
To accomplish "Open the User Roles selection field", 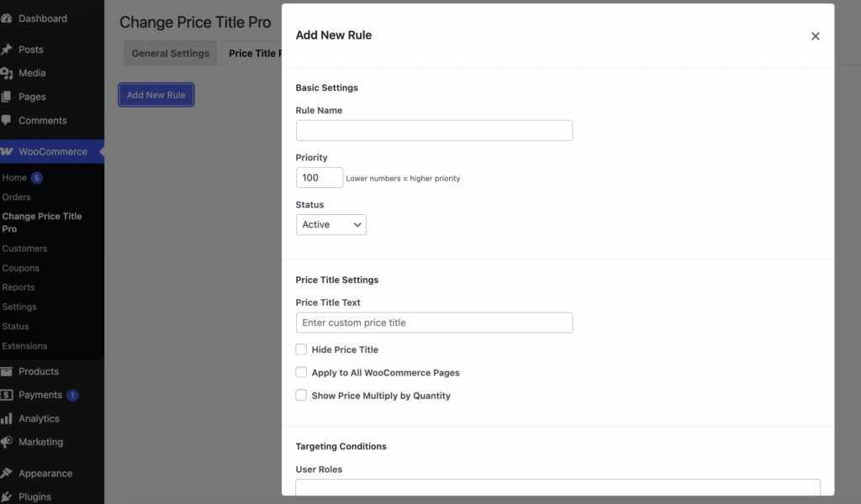I will point(557,489).
